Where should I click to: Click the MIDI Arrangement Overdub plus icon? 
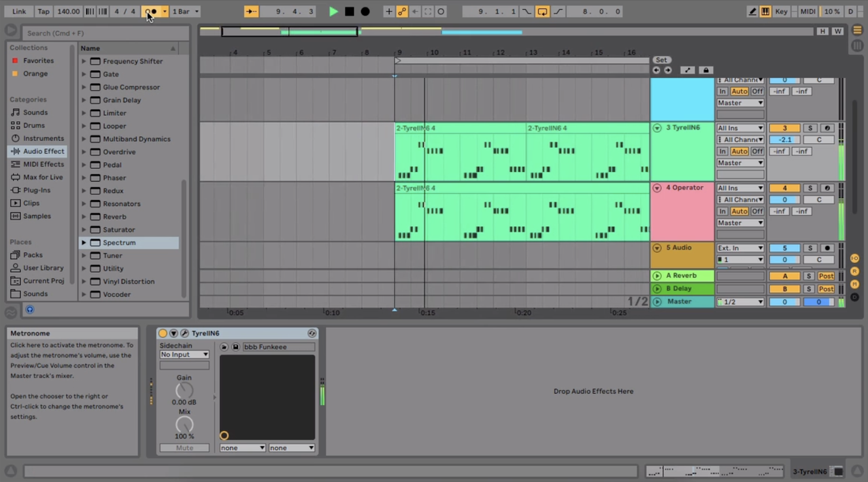pos(388,12)
